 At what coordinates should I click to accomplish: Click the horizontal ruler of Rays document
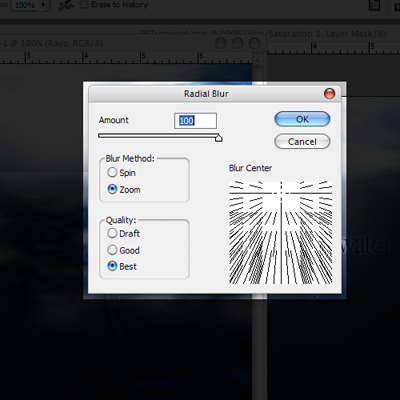(126, 57)
